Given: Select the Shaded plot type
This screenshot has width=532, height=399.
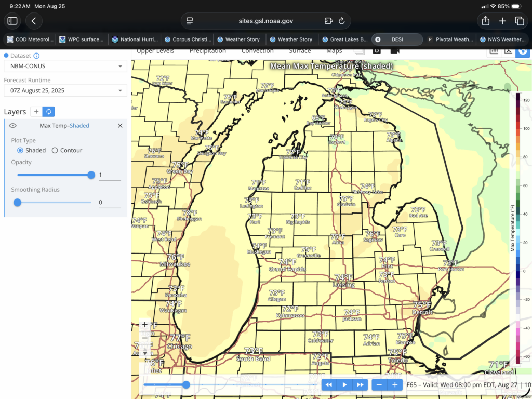Looking at the screenshot, I should click(20, 150).
